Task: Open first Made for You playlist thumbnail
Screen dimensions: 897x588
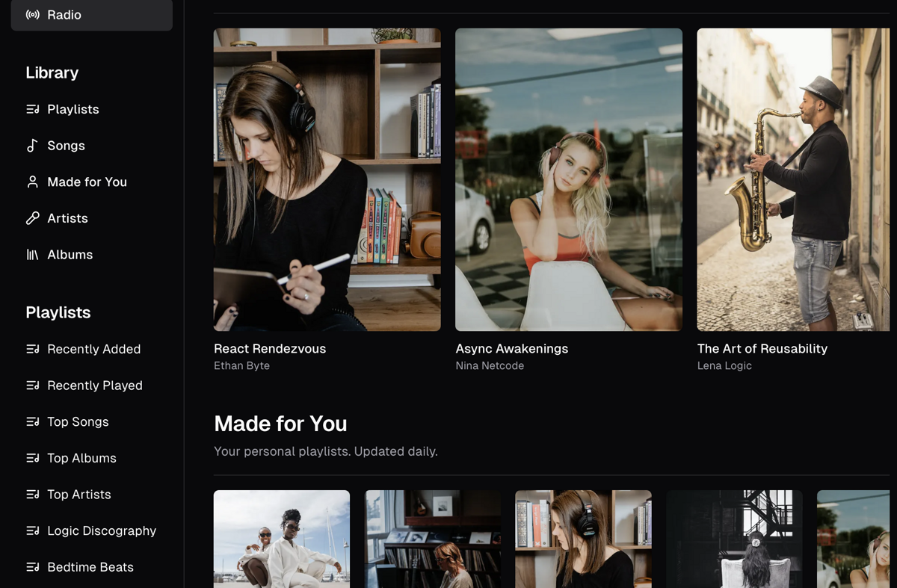Action: pyautogui.click(x=281, y=539)
